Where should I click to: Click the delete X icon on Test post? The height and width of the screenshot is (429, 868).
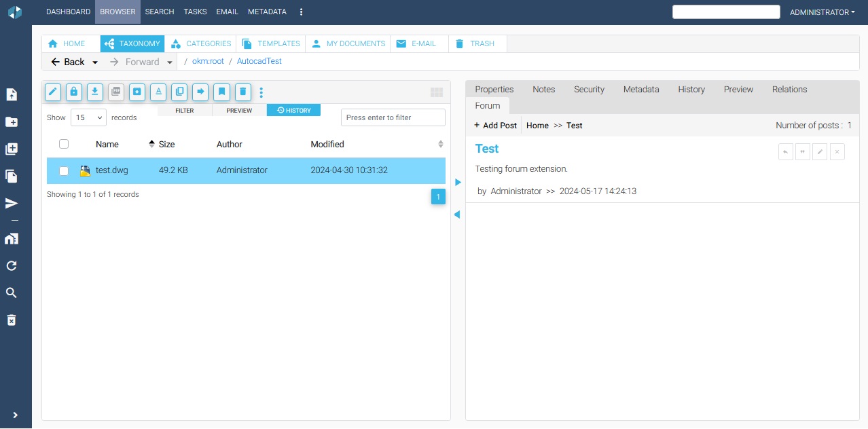click(837, 152)
